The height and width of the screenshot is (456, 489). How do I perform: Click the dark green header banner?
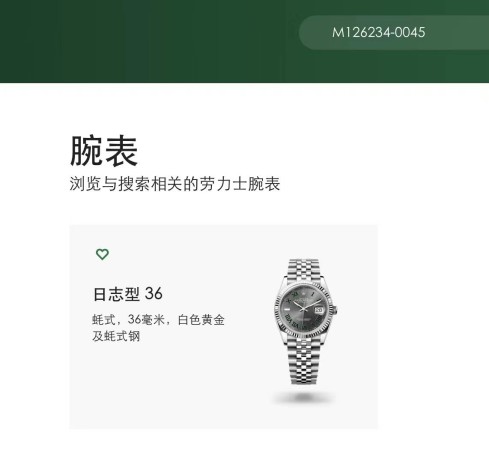coord(150,41)
